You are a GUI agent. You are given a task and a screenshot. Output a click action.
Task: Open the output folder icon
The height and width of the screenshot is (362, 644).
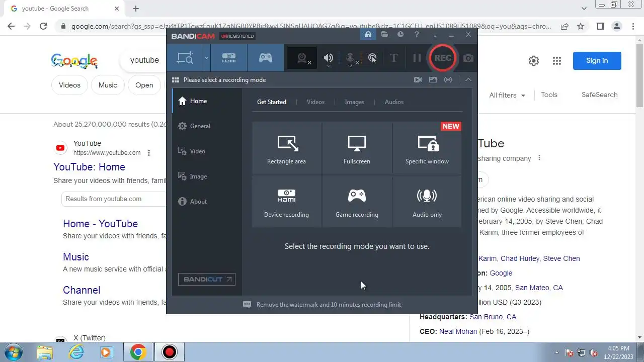[x=384, y=34]
